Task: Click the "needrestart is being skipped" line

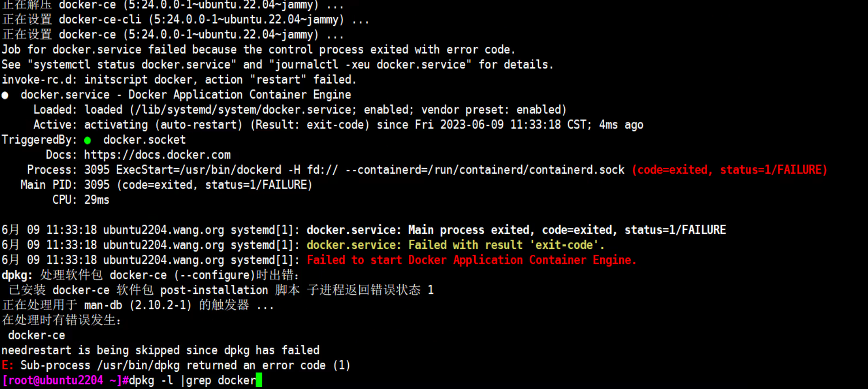Action: (x=160, y=350)
